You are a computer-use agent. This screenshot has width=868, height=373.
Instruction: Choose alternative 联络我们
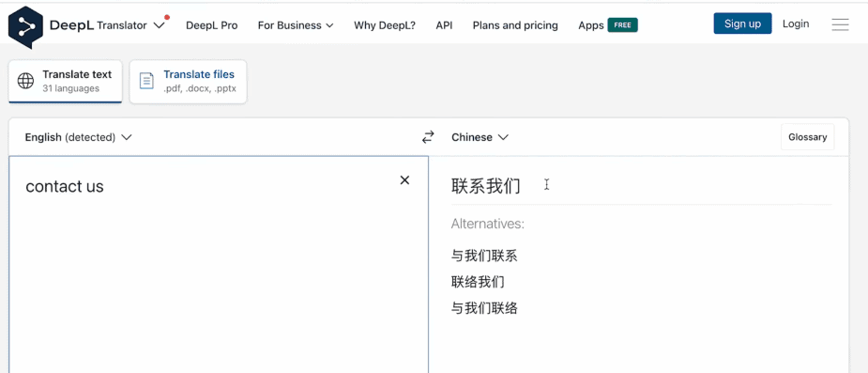point(478,282)
